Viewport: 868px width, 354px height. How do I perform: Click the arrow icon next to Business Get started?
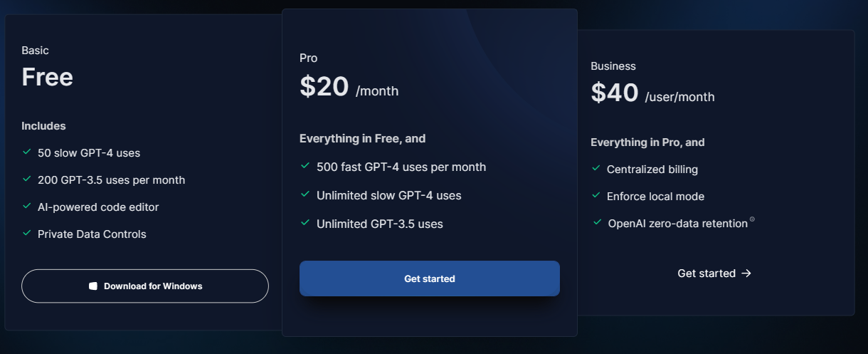point(746,274)
